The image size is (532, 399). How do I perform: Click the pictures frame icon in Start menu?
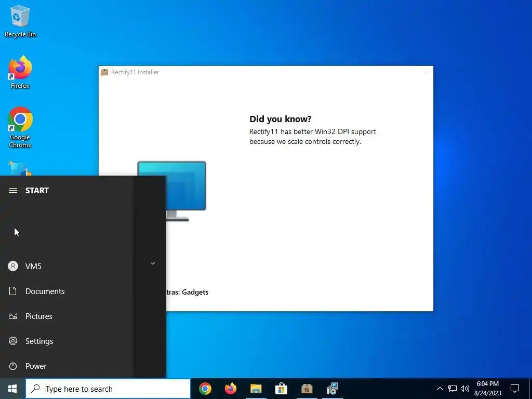tap(13, 316)
